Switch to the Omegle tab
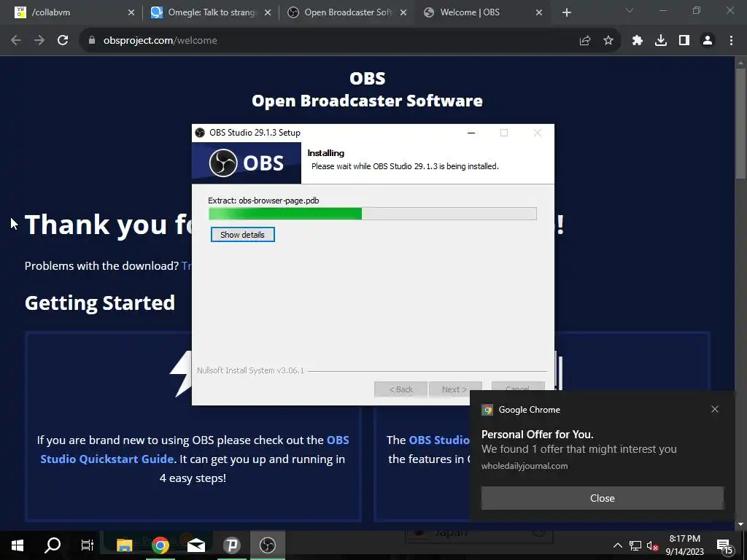Image resolution: width=747 pixels, height=560 pixels. [x=211, y=12]
